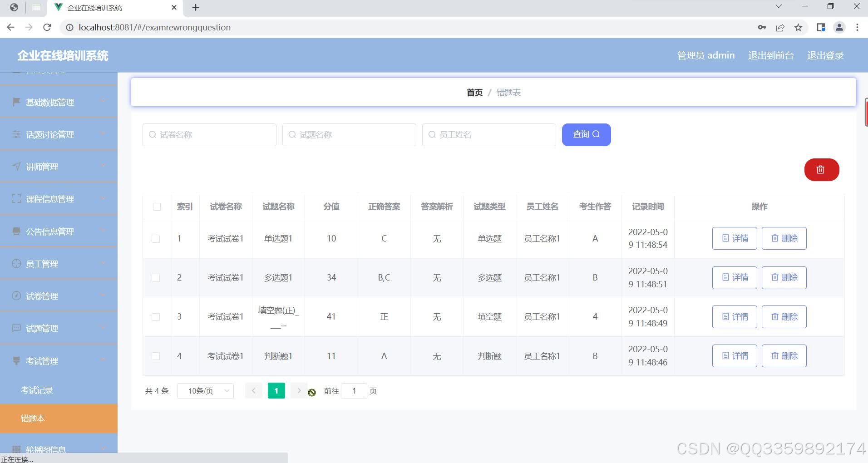Click the 记录时间 column header
This screenshot has height=463, width=868.
648,207
